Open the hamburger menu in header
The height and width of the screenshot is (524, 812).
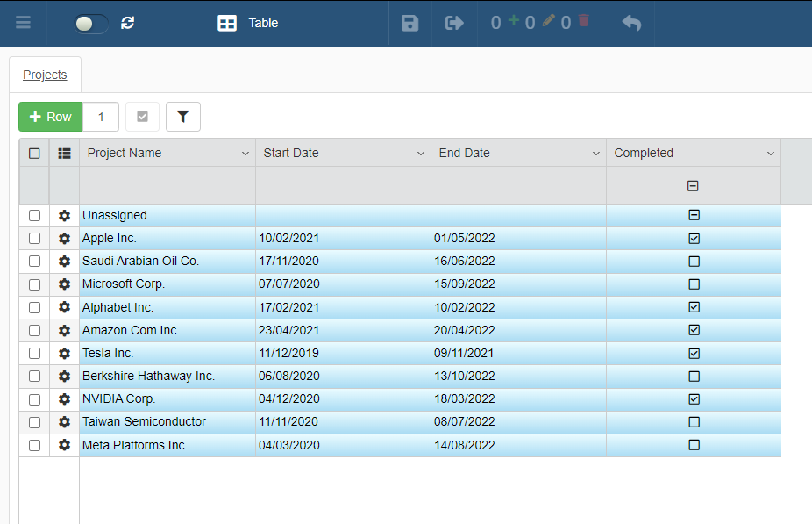[x=23, y=23]
